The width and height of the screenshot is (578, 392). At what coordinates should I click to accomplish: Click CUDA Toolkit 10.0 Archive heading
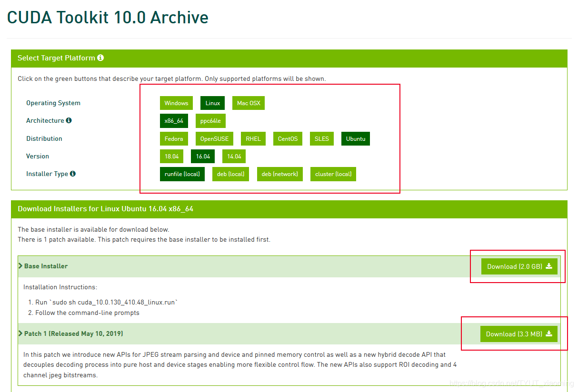pyautogui.click(x=108, y=18)
